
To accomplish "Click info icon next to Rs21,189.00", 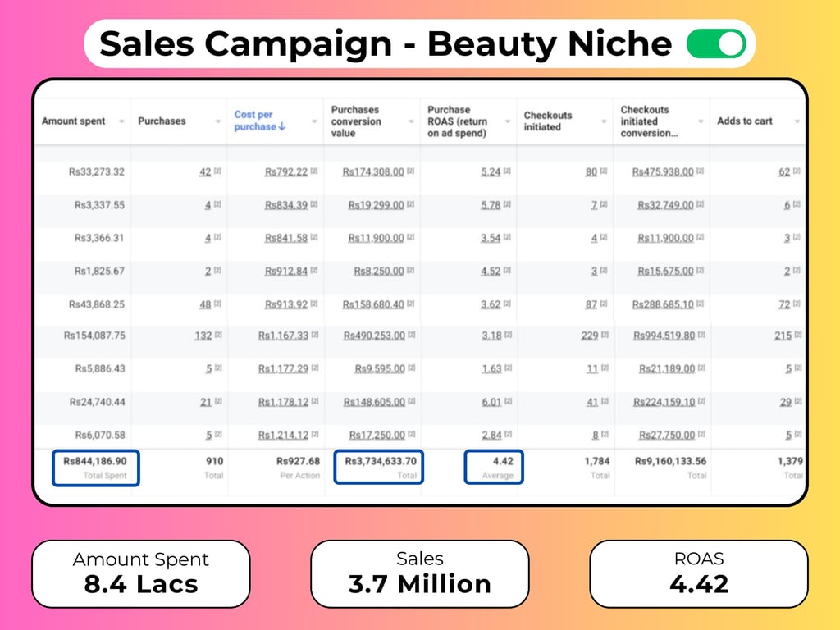I will (701, 367).
